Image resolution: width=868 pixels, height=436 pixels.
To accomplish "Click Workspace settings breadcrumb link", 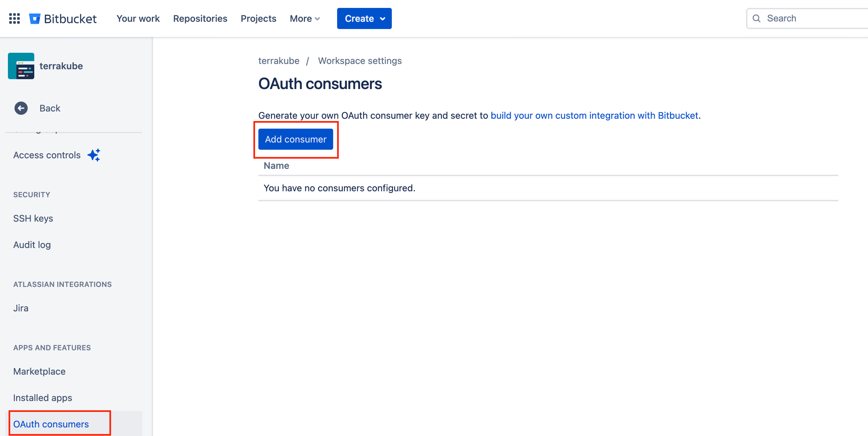I will click(x=359, y=61).
